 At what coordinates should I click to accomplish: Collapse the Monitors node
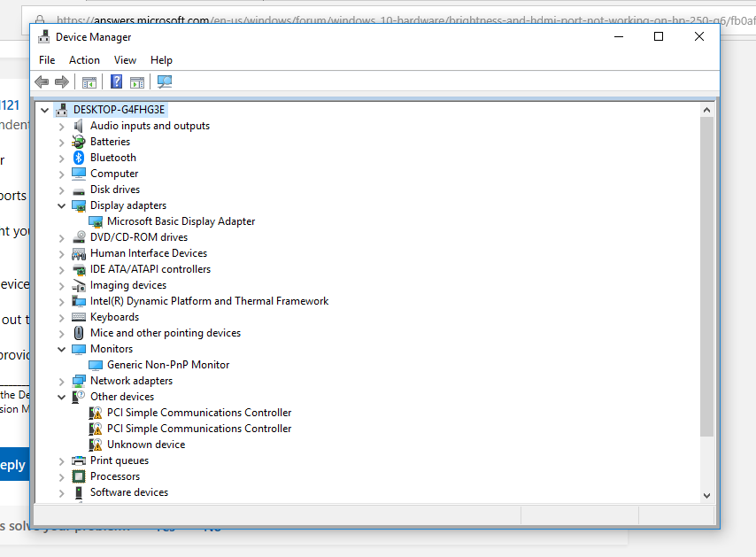click(x=61, y=349)
